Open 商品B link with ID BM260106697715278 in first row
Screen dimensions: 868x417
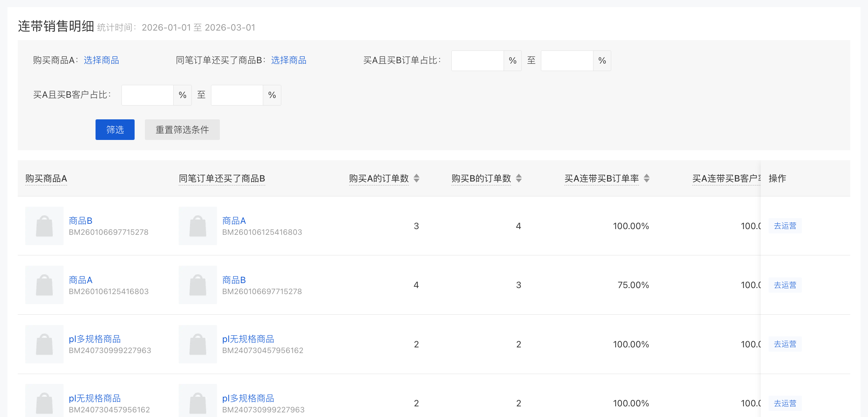point(81,221)
